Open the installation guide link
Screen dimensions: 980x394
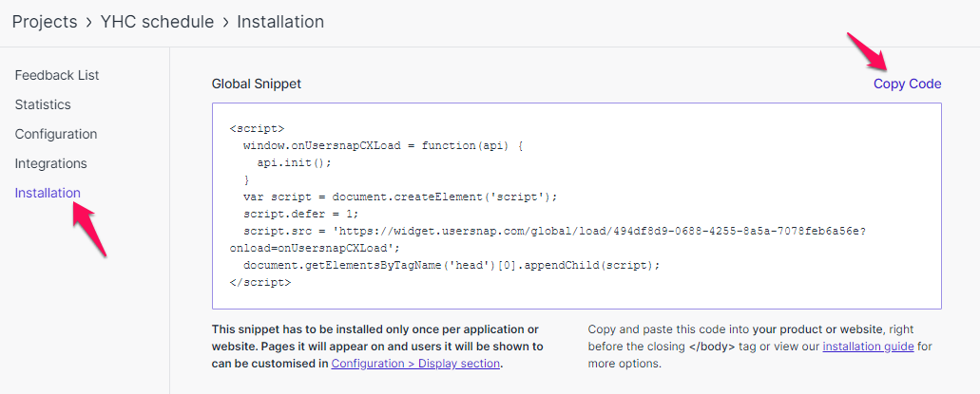868,347
